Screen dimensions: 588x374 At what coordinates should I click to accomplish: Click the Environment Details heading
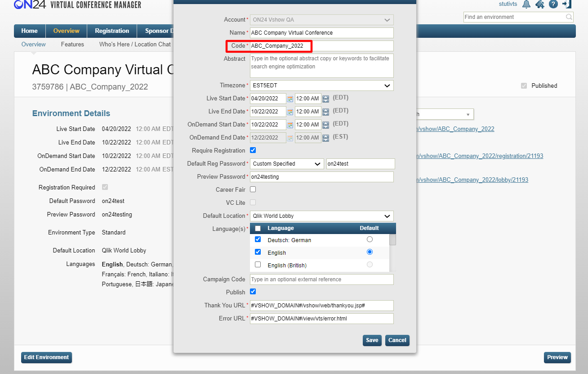(71, 113)
